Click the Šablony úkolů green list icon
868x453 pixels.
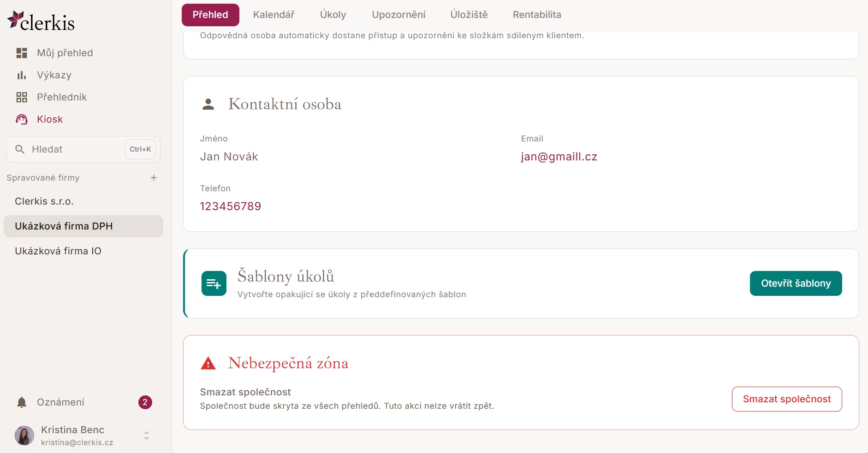[214, 283]
